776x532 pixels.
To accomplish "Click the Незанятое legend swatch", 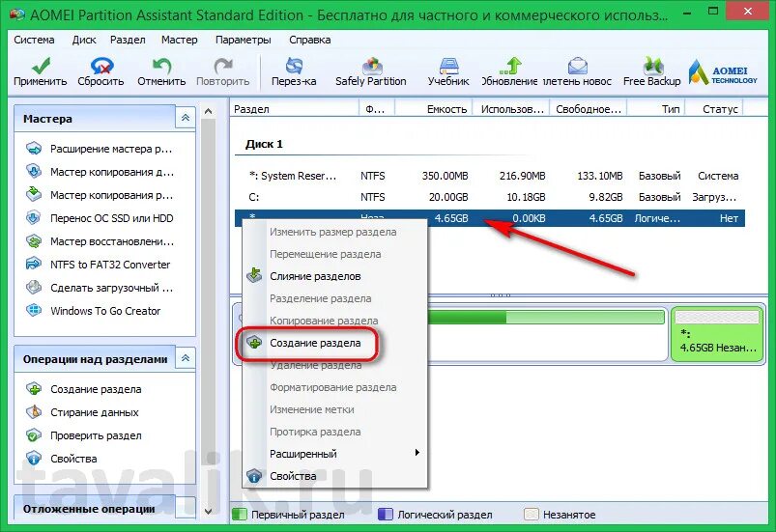I will click(531, 515).
